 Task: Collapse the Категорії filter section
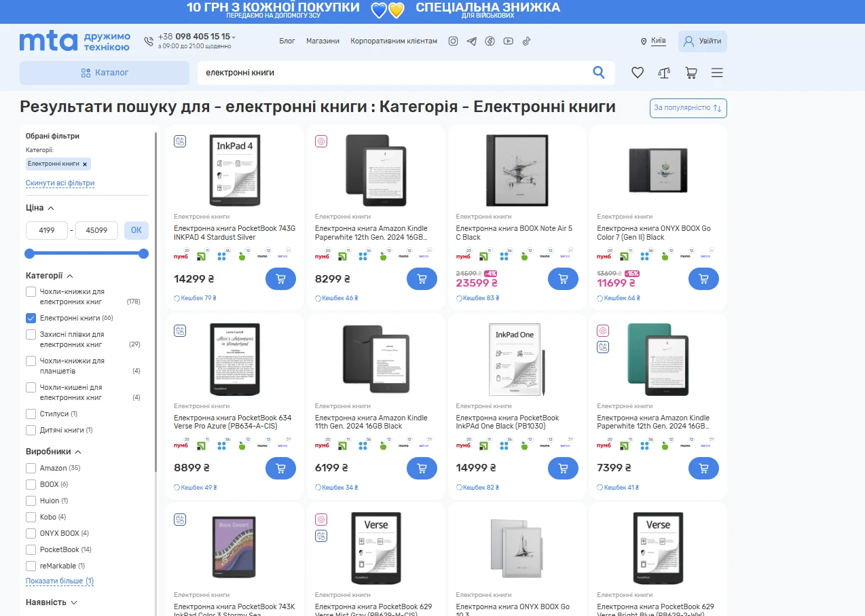click(69, 276)
